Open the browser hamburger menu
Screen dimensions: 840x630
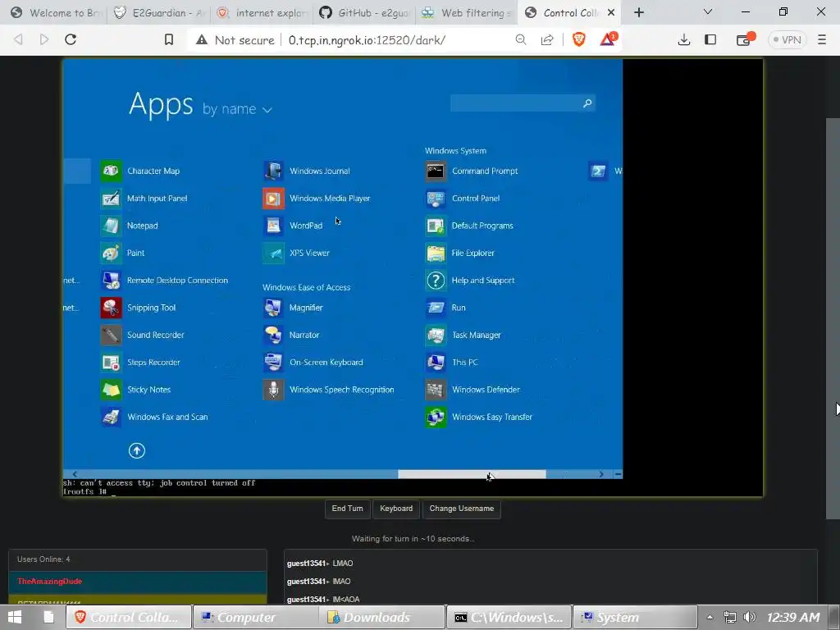coord(822,39)
